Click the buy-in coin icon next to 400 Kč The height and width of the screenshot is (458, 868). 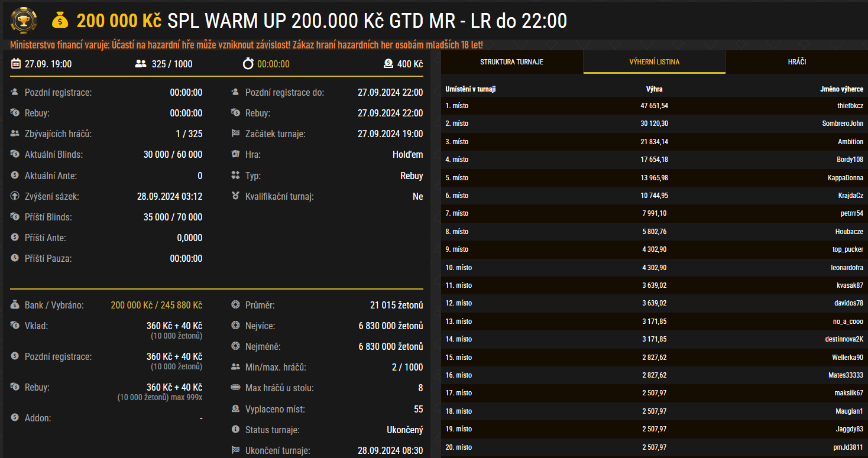pos(388,64)
